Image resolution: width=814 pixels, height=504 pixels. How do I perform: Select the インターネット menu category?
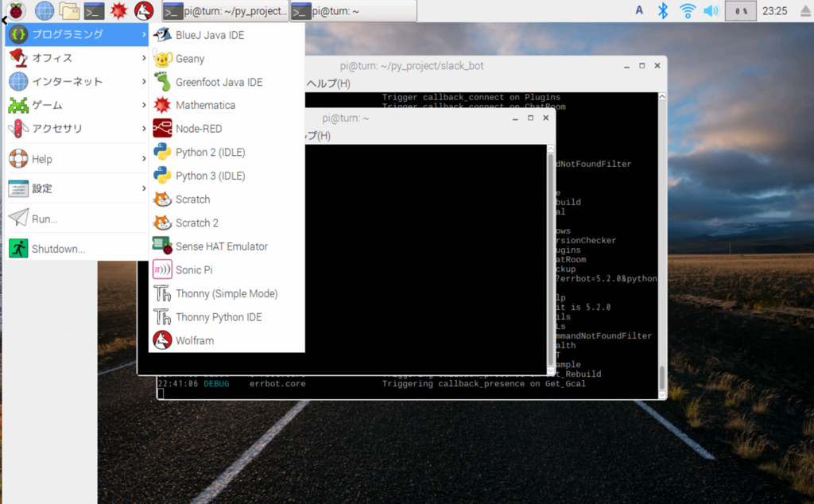(77, 82)
